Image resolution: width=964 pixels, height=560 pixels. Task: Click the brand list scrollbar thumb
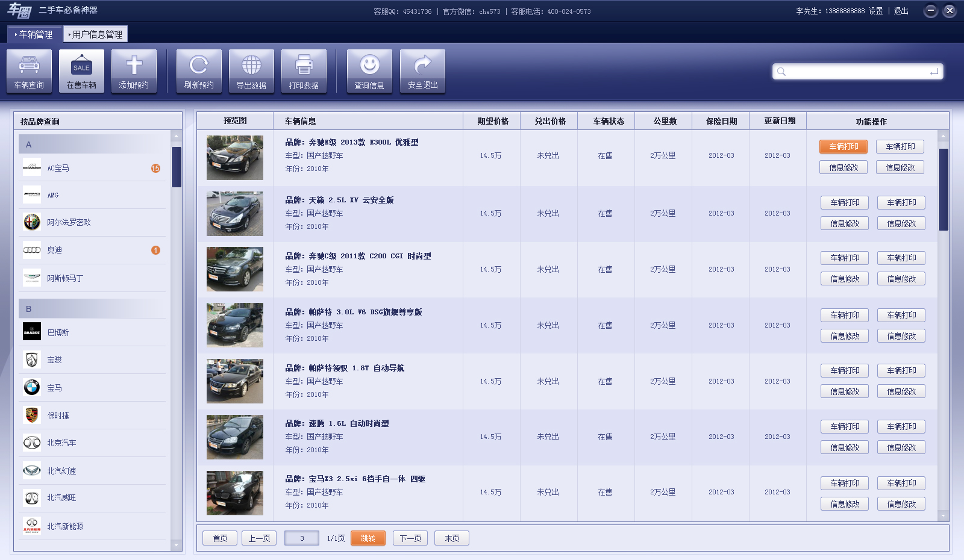coord(177,167)
